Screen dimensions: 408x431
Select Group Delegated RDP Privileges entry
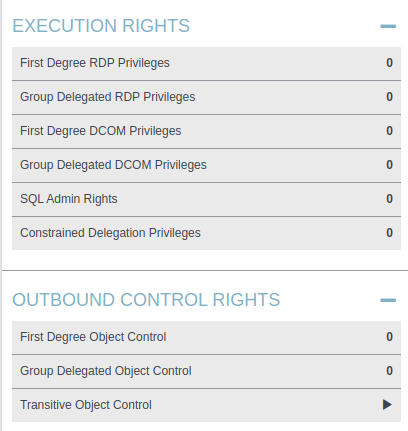[x=206, y=97]
